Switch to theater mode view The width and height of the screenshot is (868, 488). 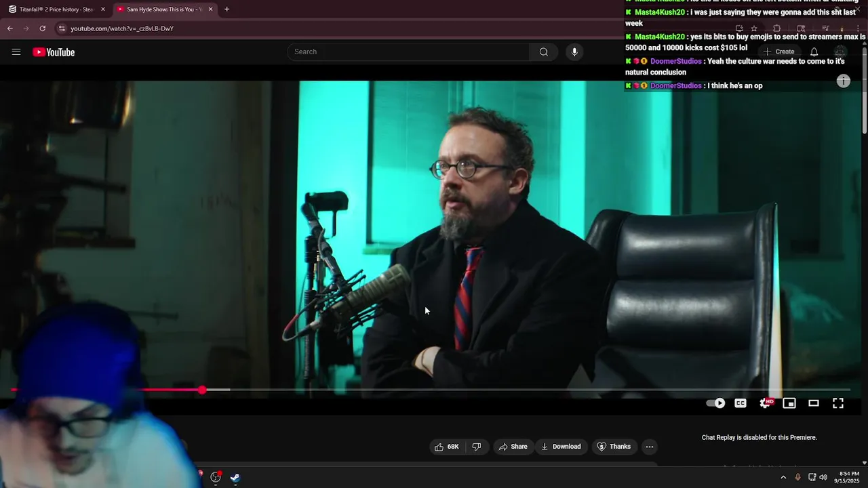pos(814,403)
